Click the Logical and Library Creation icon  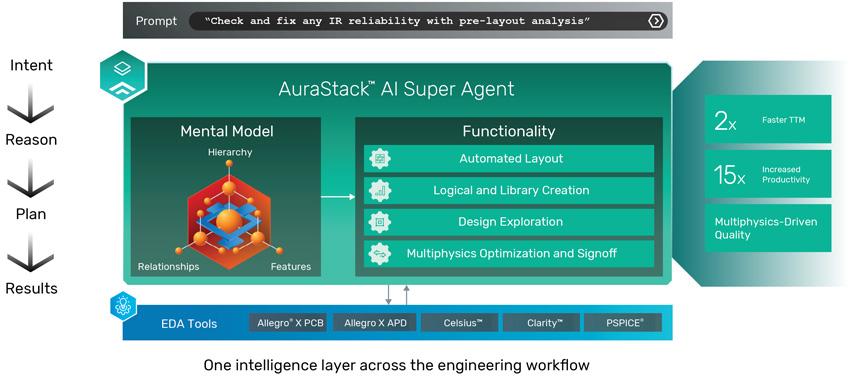[x=379, y=190]
